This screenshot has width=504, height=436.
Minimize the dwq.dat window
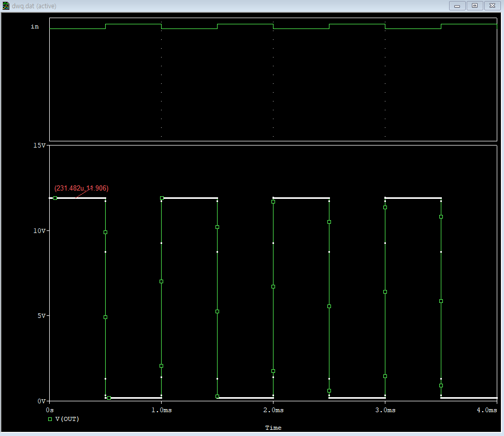[457, 6]
